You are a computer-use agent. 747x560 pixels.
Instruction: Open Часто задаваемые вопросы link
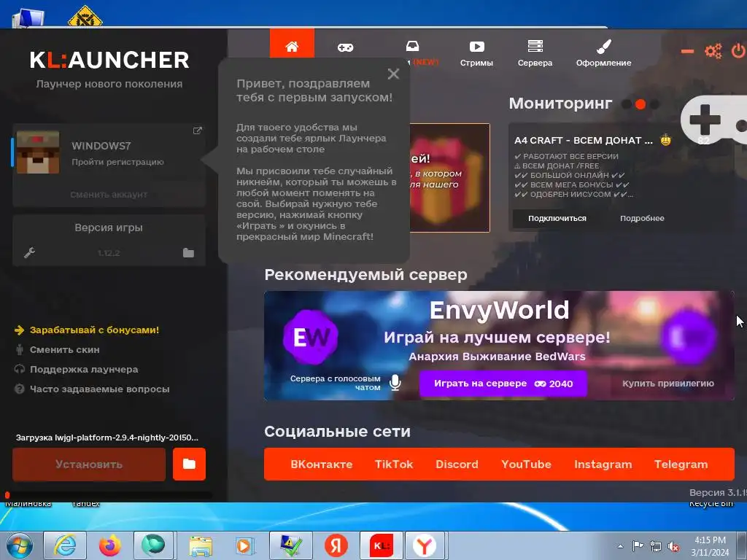[x=99, y=389]
